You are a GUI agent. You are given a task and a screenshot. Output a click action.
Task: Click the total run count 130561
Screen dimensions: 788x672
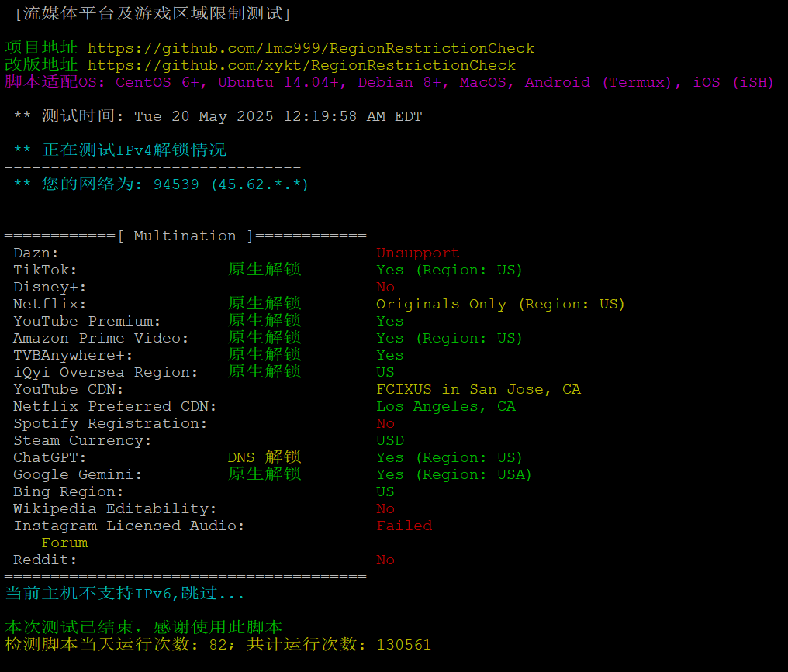click(x=403, y=645)
